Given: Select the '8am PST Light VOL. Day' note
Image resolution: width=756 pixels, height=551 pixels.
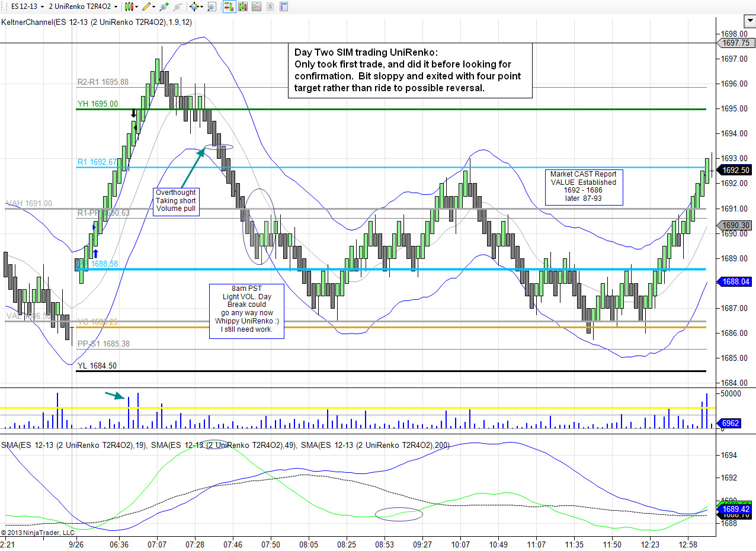Looking at the screenshot, I should [246, 311].
